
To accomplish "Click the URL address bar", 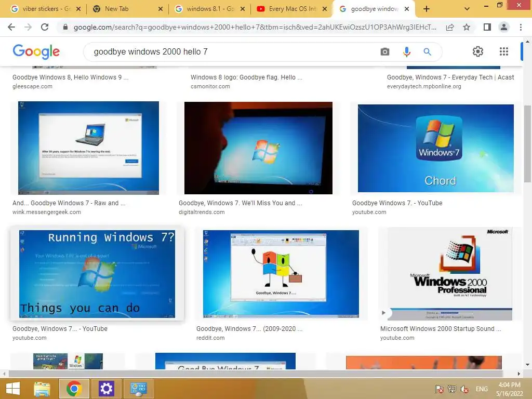I will (x=255, y=27).
